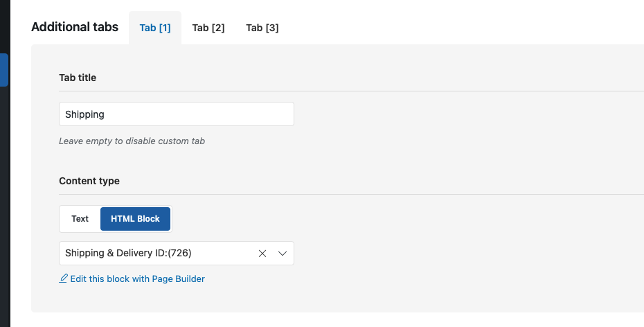
Task: Click the Leave empty to disable hint text
Action: (x=132, y=141)
